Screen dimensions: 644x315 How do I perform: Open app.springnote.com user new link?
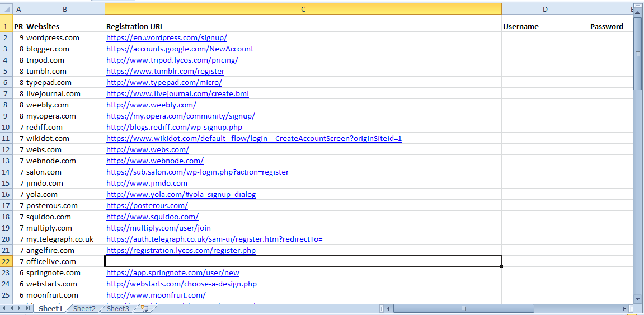(173, 272)
